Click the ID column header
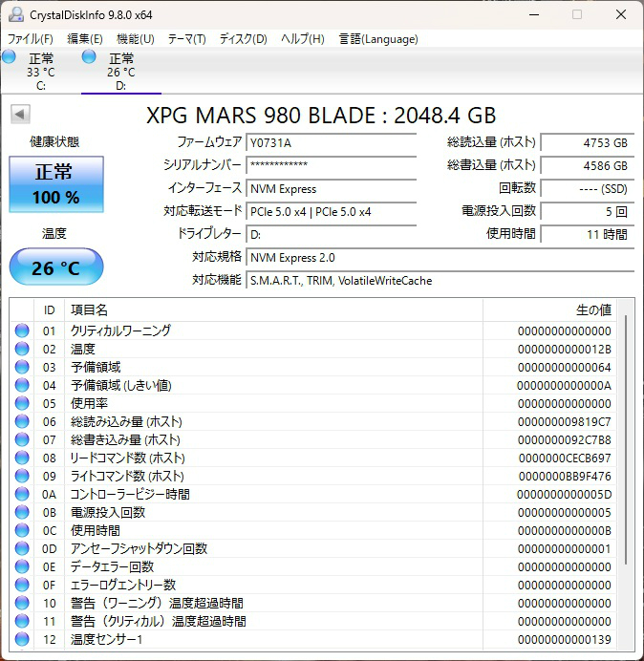Viewport: 644px width, 661px height. (x=50, y=310)
